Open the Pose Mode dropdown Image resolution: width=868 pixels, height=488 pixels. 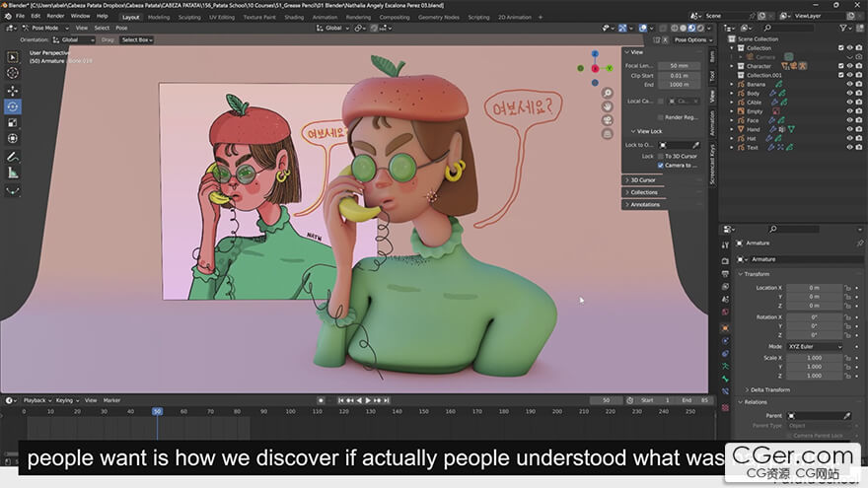pyautogui.click(x=46, y=28)
